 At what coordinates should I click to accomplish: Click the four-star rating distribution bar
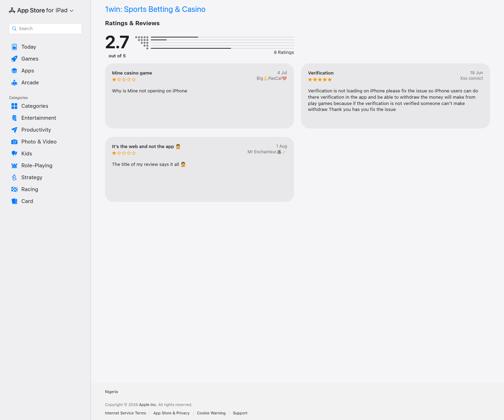click(x=222, y=40)
